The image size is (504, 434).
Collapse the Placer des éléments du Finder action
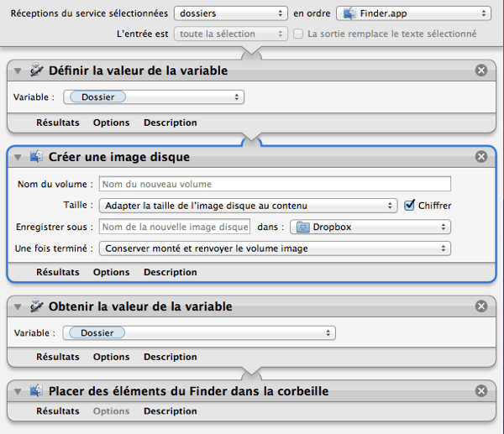pyautogui.click(x=18, y=391)
